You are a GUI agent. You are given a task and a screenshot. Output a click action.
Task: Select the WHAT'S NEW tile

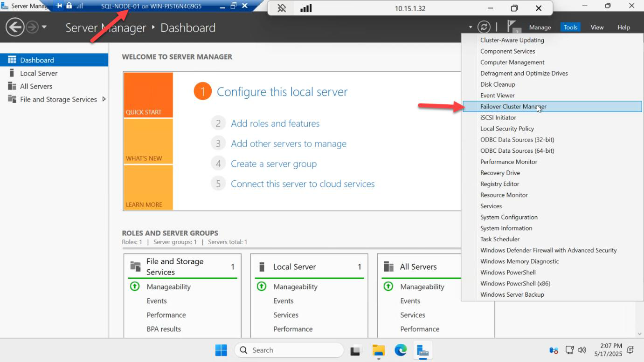tap(148, 141)
